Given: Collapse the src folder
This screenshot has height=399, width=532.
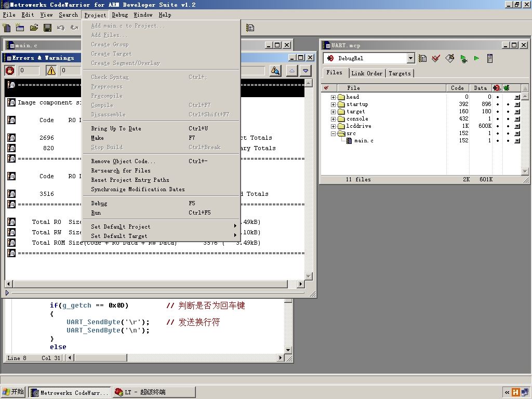Looking at the screenshot, I should [333, 134].
